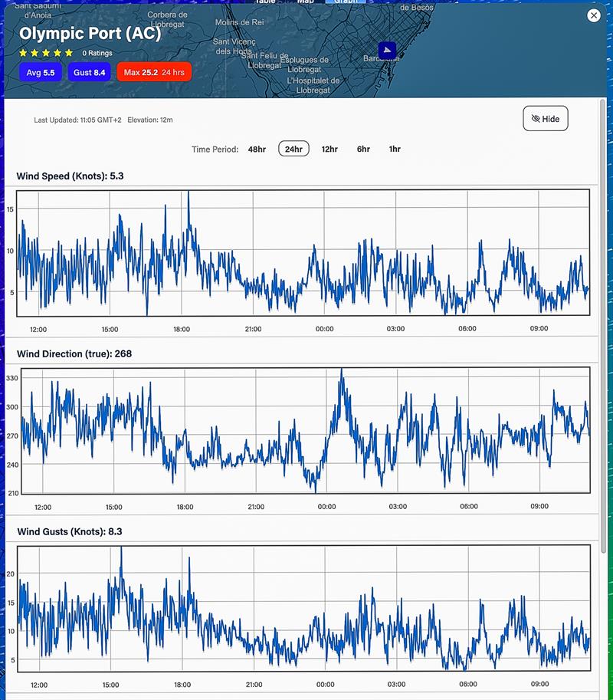
Task: Click the fifth yellow rating star
Action: click(x=69, y=53)
